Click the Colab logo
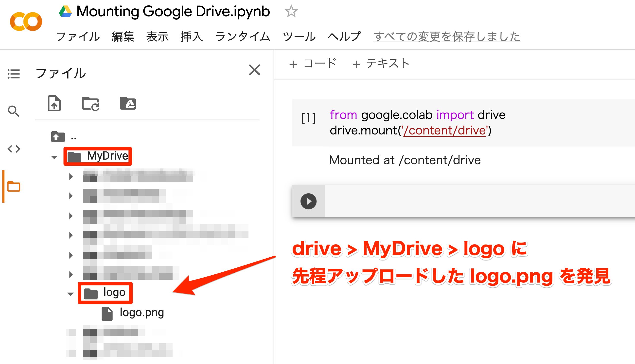The height and width of the screenshot is (364, 635). coord(26,22)
